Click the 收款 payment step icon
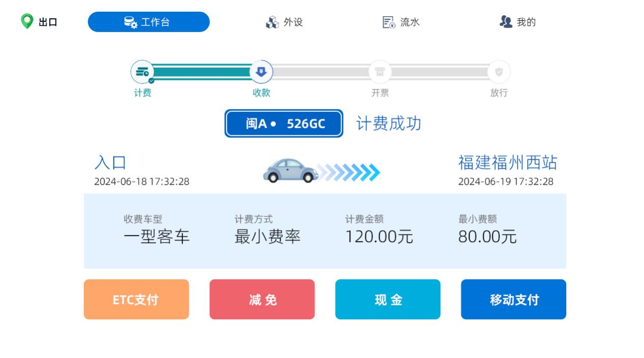Image resolution: width=644 pixels, height=358 pixels. [x=261, y=72]
